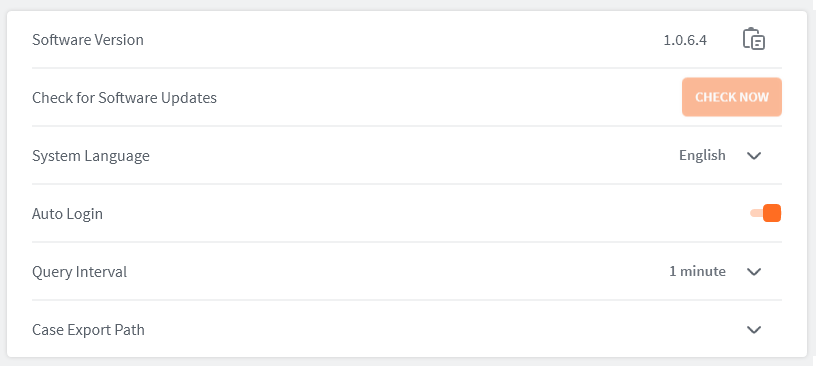Copy the software version to clipboard

coord(754,40)
